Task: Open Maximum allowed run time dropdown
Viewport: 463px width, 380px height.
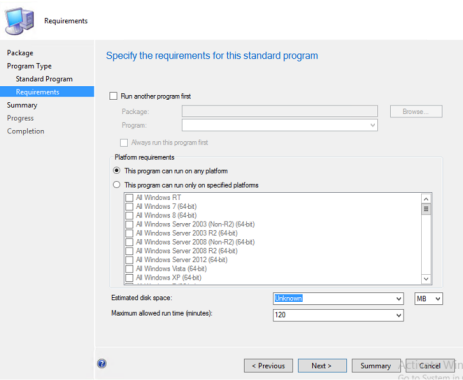Action: coord(399,315)
